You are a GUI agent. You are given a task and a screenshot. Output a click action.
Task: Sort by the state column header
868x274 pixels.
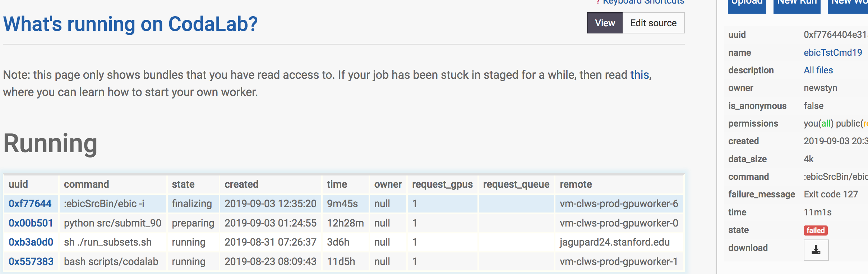tap(184, 184)
